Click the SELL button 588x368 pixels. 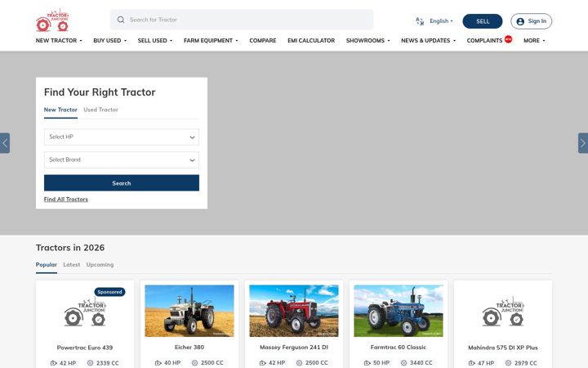(x=483, y=21)
